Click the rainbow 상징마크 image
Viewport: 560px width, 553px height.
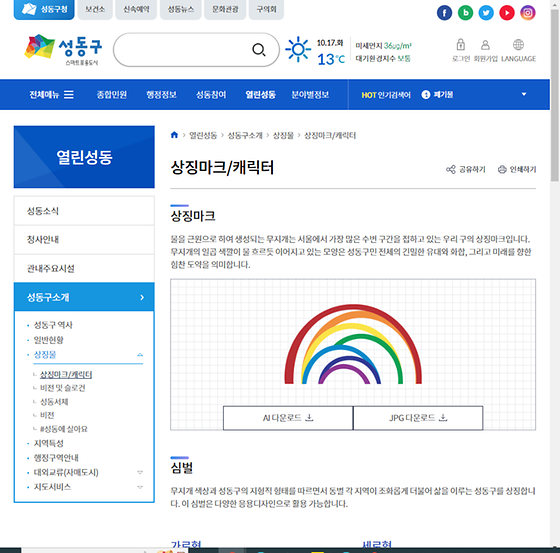[x=353, y=344]
